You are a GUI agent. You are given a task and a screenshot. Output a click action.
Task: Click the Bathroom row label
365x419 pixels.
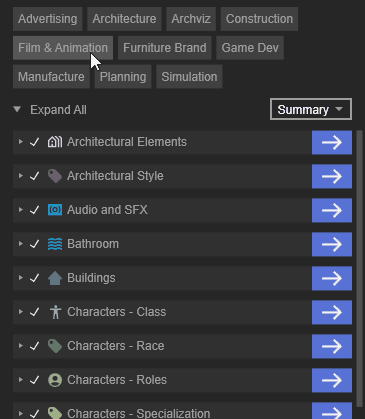pos(93,244)
